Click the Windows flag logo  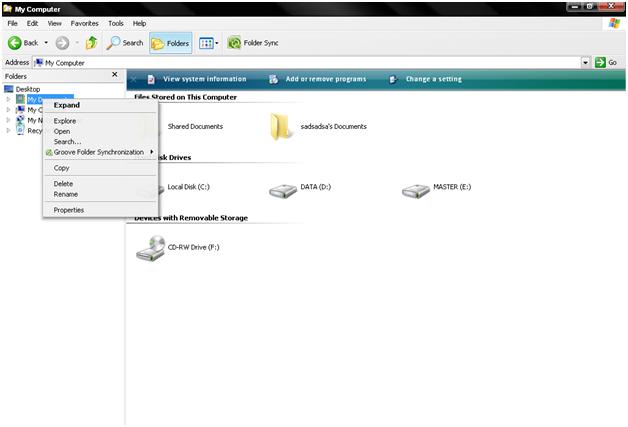(x=614, y=23)
